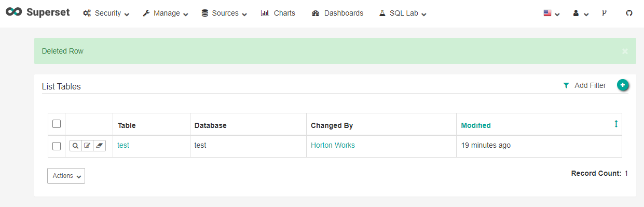
Task: Click the code branch documentation icon
Action: tap(604, 14)
